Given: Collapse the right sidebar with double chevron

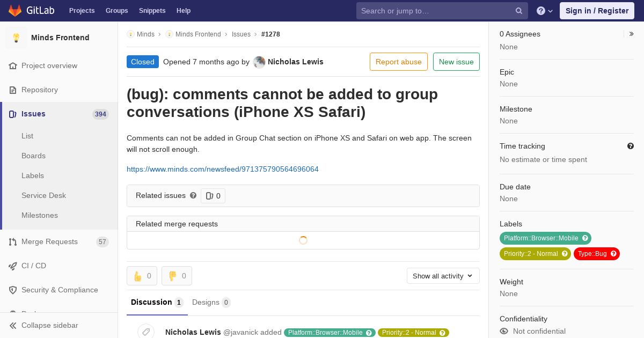Looking at the screenshot, I should point(632,34).
